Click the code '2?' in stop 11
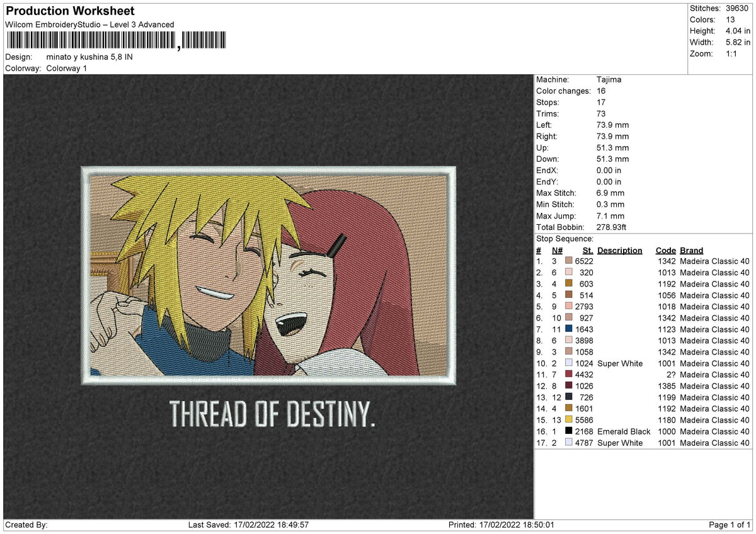756x534 pixels. point(670,375)
